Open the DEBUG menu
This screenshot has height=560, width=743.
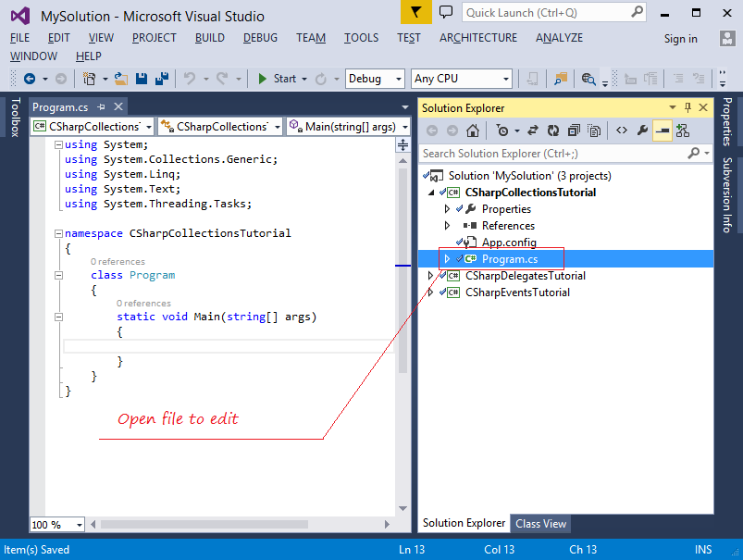pos(260,38)
